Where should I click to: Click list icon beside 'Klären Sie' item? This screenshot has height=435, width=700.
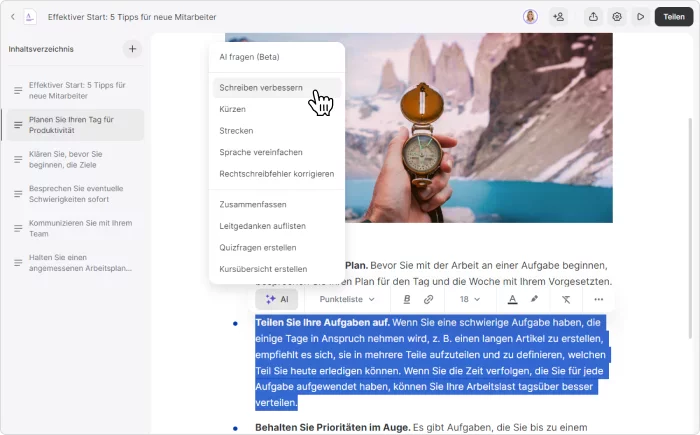coord(18,159)
